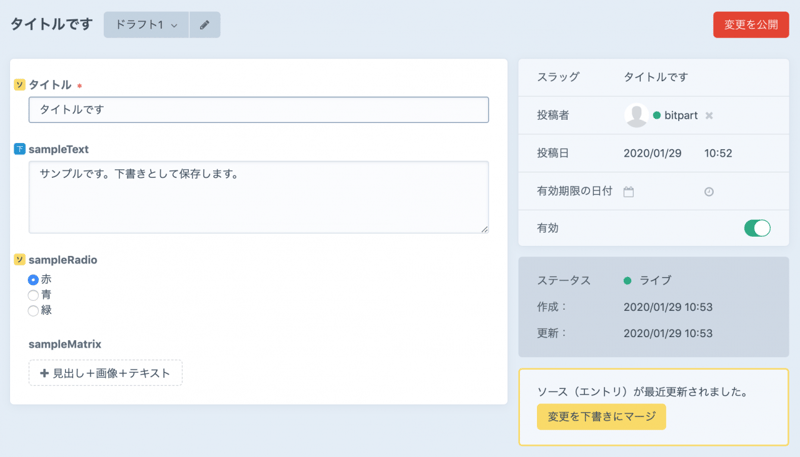Viewport: 800px width, 457px height.
Task: Select the 赤 radio button
Action: [x=34, y=280]
